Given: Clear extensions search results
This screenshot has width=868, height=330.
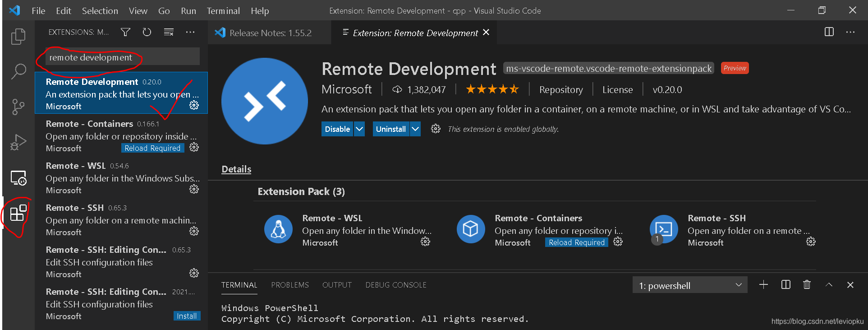Looking at the screenshot, I should [x=169, y=32].
